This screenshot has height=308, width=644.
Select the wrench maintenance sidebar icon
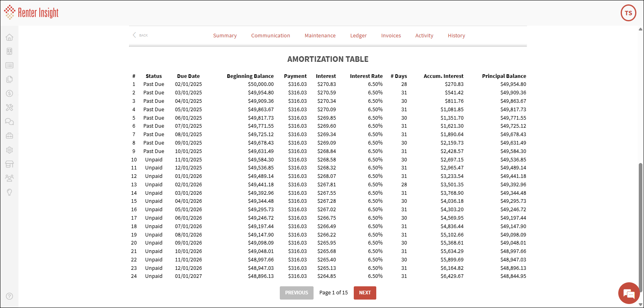tap(10, 108)
